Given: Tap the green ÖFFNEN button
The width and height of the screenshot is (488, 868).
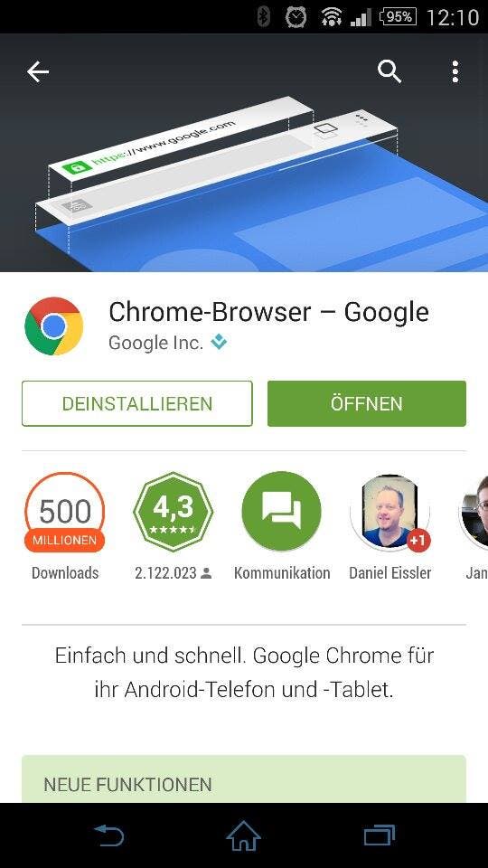Looking at the screenshot, I should [x=366, y=403].
